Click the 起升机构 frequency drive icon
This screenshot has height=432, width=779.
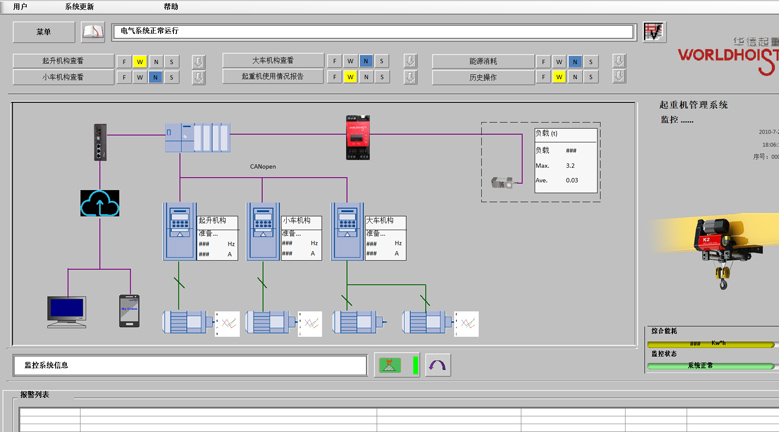(x=179, y=231)
